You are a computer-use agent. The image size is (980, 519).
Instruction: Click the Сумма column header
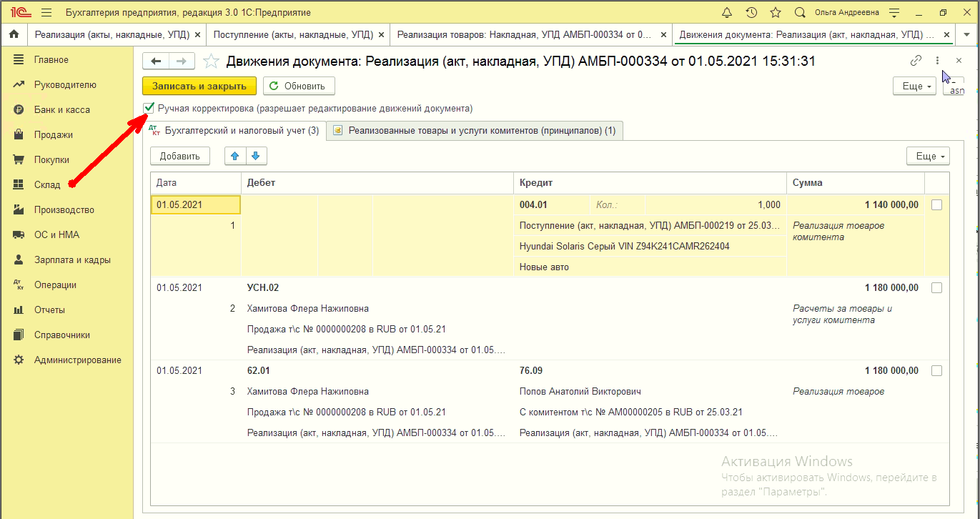pos(856,183)
